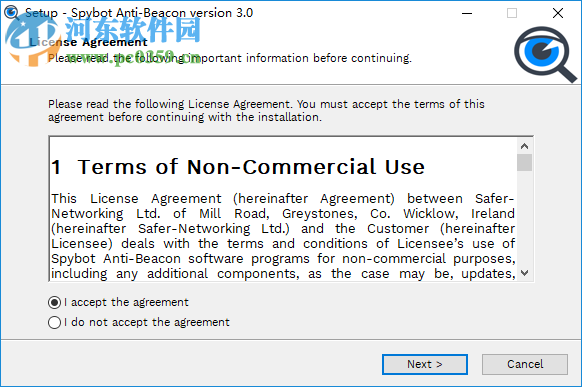
Task: Click the Spybot magnifier eye logo
Action: point(545,54)
